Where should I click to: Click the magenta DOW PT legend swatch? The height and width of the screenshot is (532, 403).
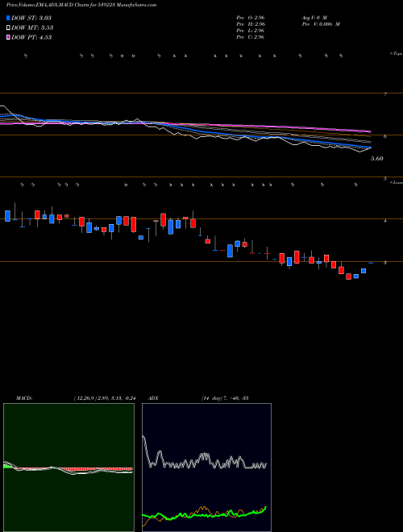click(9, 38)
